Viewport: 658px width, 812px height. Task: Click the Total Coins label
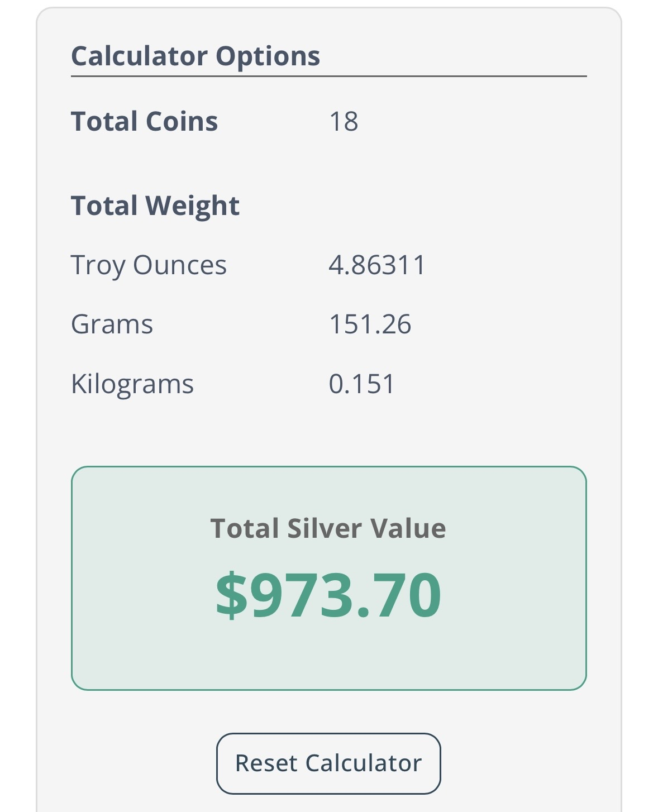pos(144,121)
